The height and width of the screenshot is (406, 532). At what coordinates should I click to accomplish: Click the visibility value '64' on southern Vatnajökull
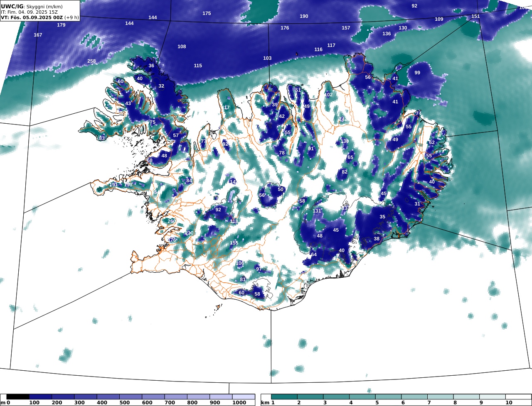click(x=314, y=254)
